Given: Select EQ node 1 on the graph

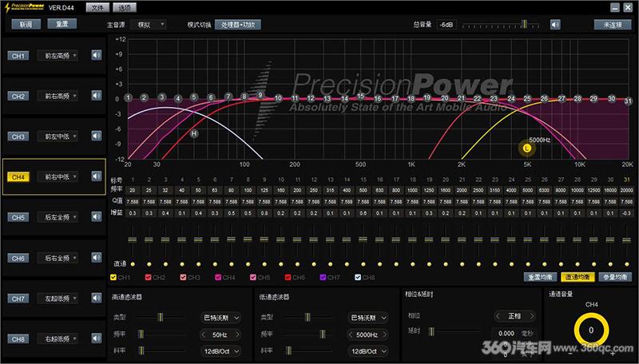Looking at the screenshot, I should coord(129,97).
